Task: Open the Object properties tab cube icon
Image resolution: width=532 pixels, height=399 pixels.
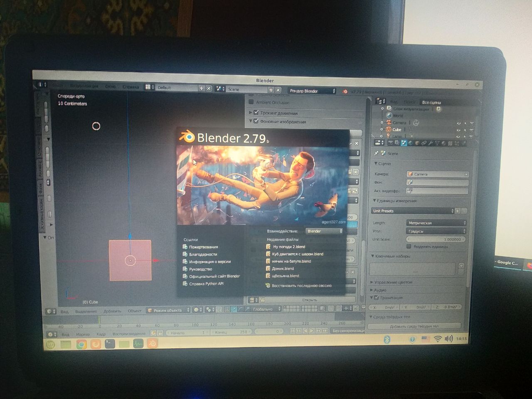Action: click(417, 143)
